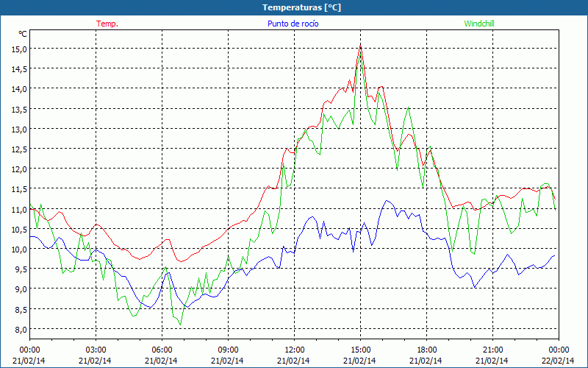Click the red temperature peak at 15:00
This screenshot has width=588, height=368.
360,46
